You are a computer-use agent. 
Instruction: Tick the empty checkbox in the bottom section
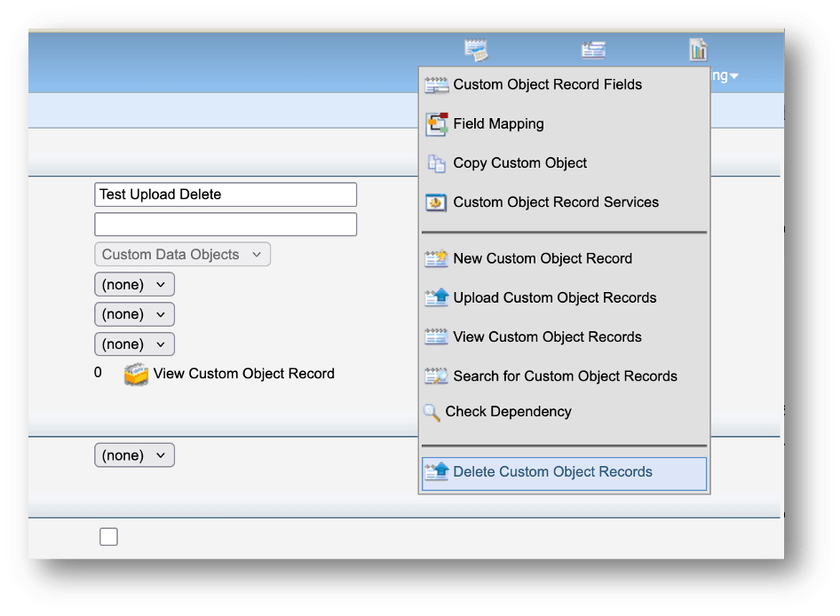[x=108, y=537]
